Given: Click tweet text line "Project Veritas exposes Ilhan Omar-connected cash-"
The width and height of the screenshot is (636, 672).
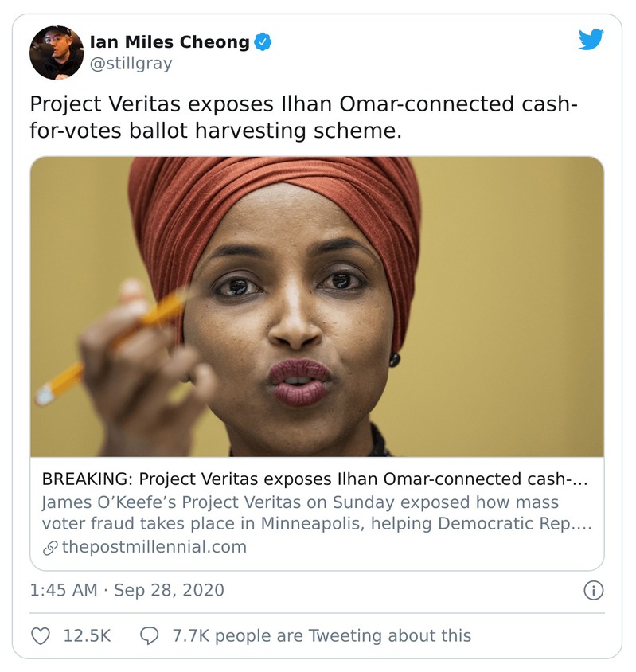Looking at the screenshot, I should click(x=303, y=104).
